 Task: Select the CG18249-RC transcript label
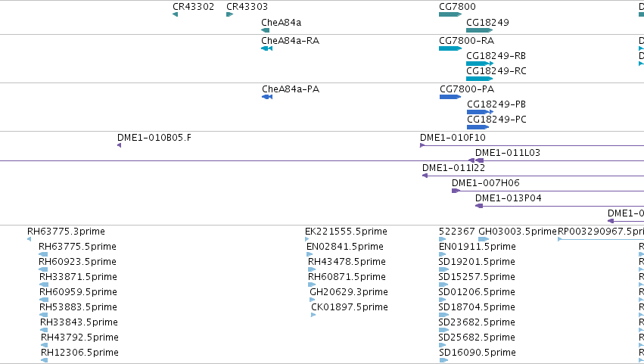coord(496,71)
